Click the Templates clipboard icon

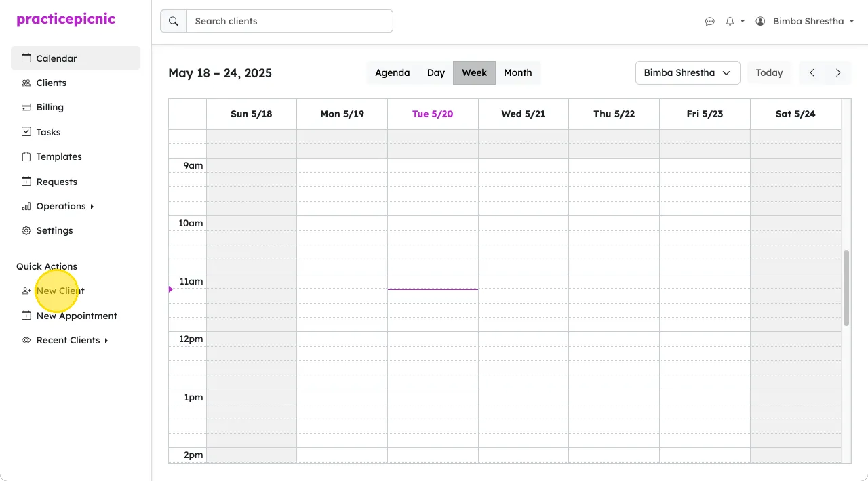(x=26, y=156)
